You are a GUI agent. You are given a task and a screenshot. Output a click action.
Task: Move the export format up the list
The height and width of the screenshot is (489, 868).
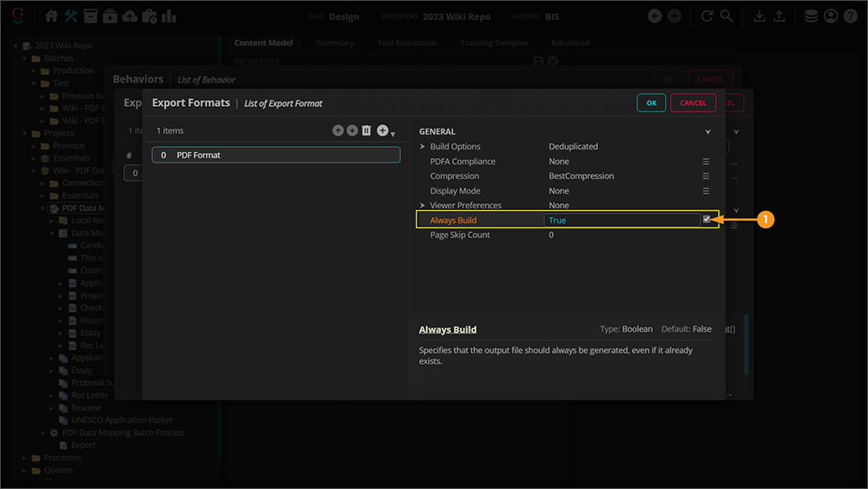click(x=338, y=130)
